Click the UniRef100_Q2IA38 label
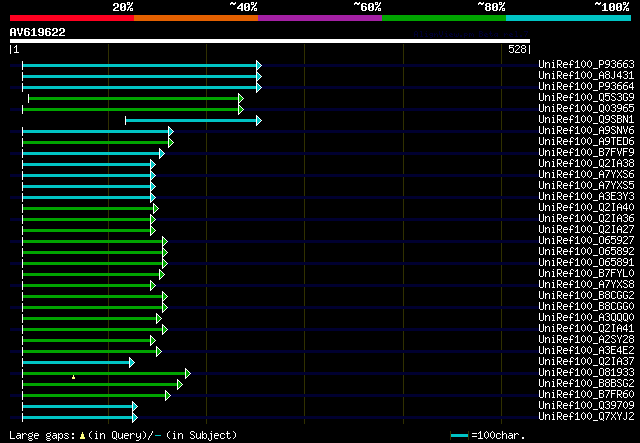 (x=586, y=163)
